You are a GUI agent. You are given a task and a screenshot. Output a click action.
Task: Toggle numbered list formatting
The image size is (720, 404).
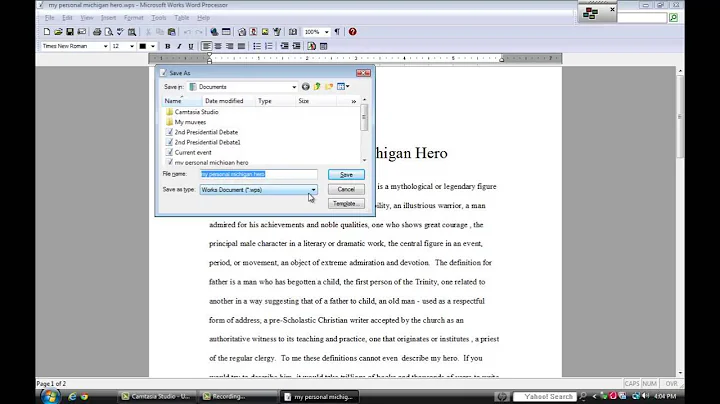(269, 46)
